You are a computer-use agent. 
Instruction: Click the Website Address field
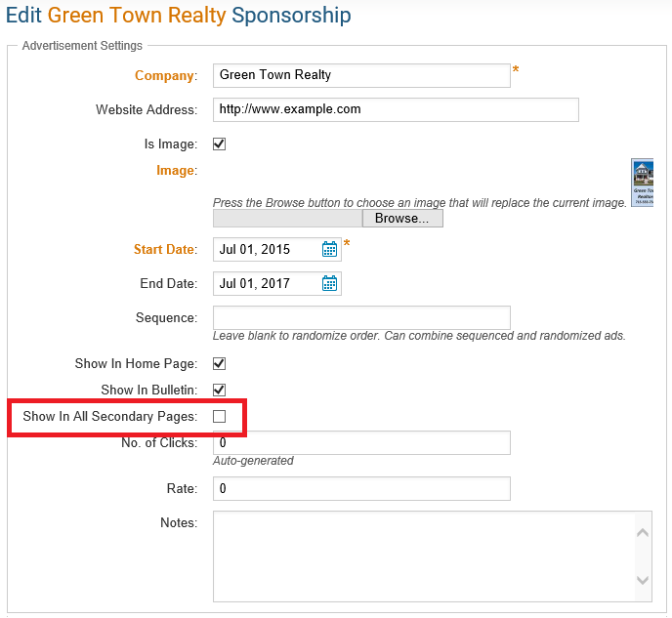[396, 109]
